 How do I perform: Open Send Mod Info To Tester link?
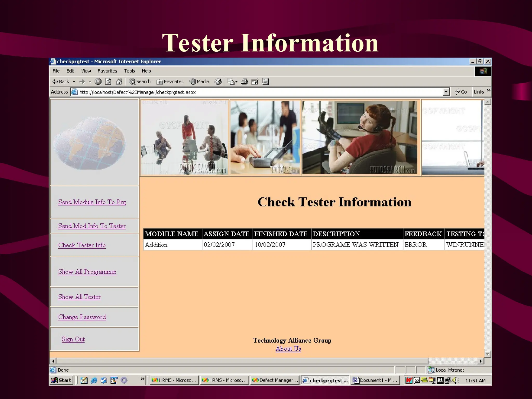tap(92, 226)
